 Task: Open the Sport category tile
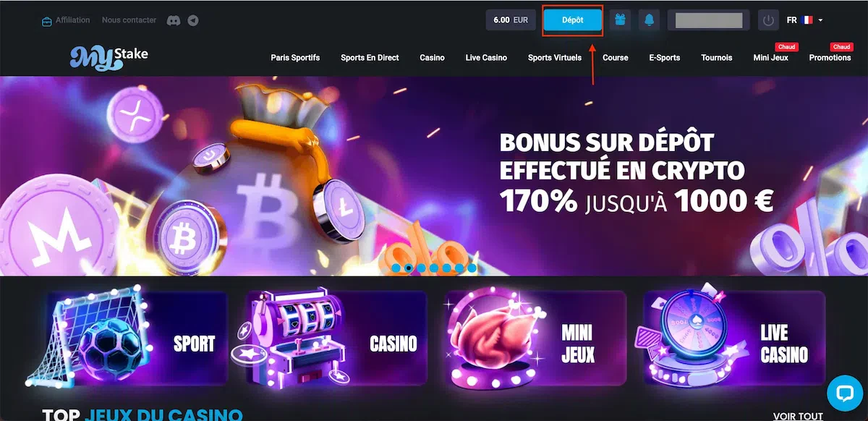point(137,337)
